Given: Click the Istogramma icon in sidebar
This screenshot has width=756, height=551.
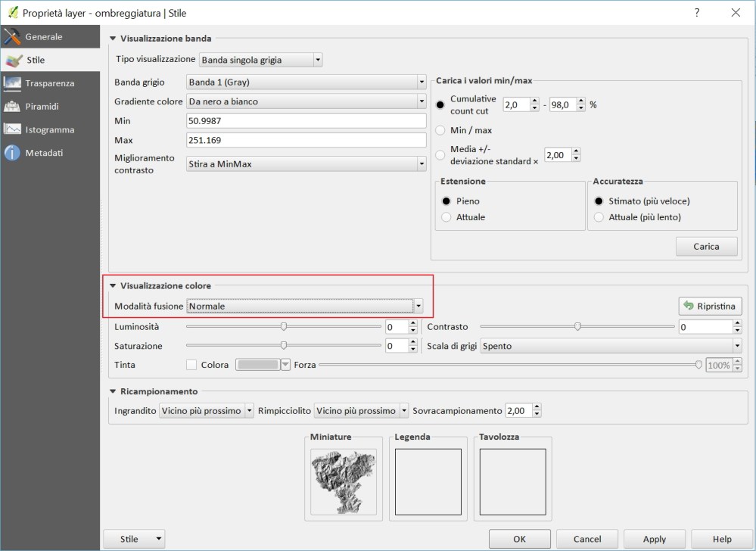Looking at the screenshot, I should [12, 129].
